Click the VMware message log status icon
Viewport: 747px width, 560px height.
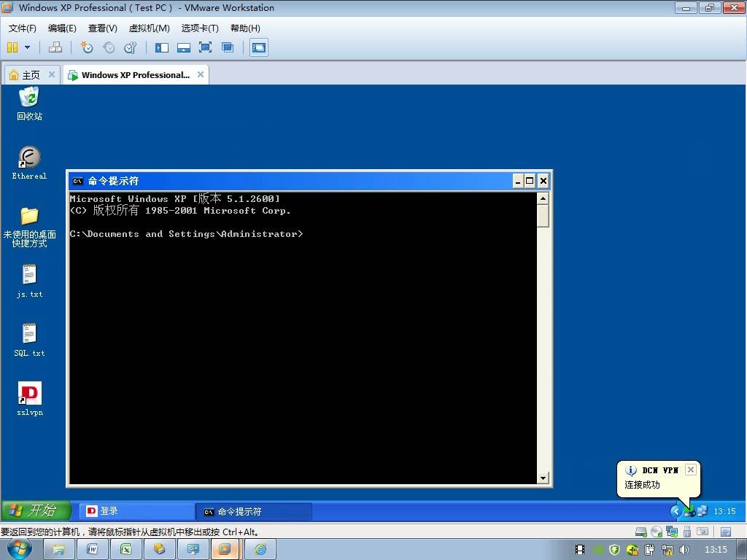pos(726,532)
